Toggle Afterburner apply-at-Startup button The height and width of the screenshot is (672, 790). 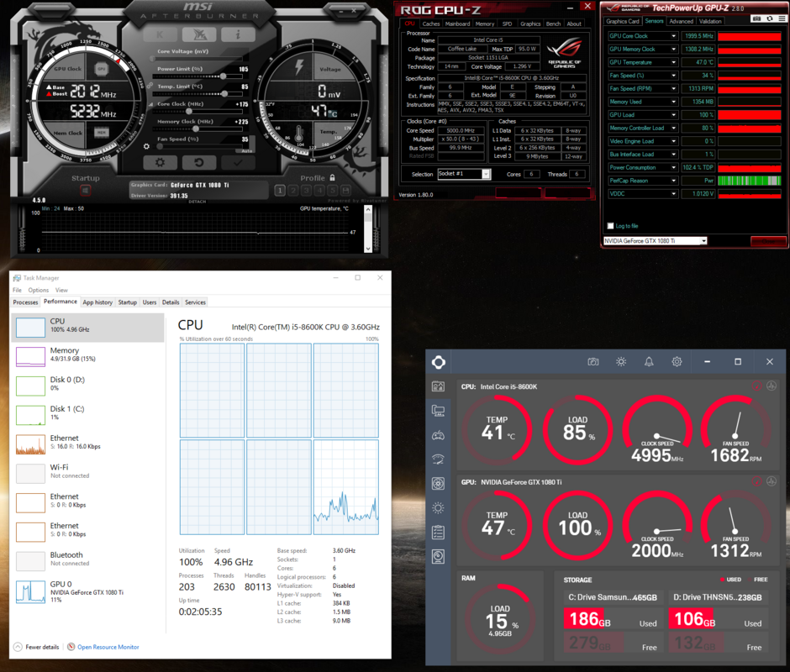point(85,191)
